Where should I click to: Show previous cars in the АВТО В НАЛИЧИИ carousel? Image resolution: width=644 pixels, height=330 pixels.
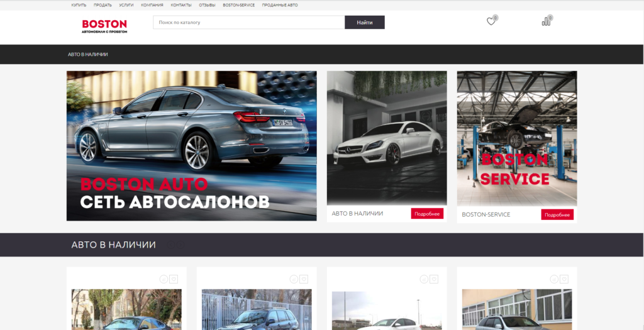click(171, 245)
